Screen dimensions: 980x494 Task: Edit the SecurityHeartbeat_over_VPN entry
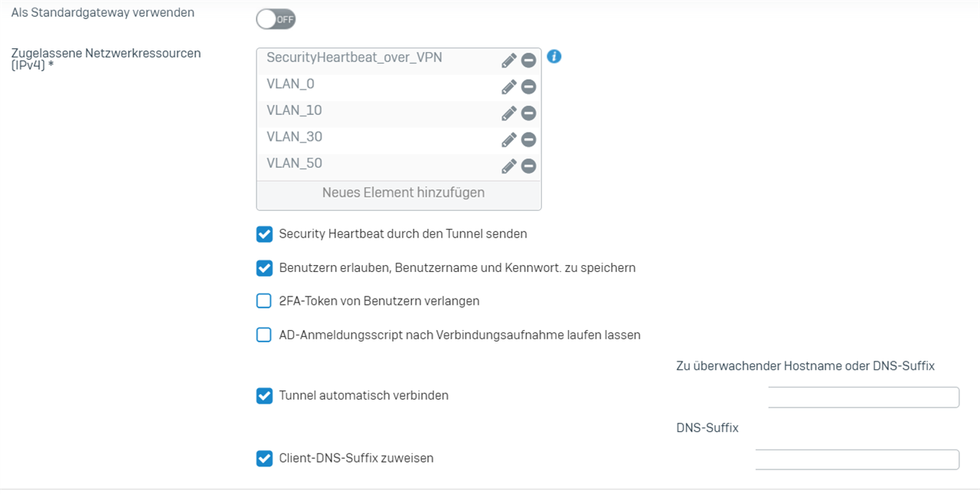(509, 61)
